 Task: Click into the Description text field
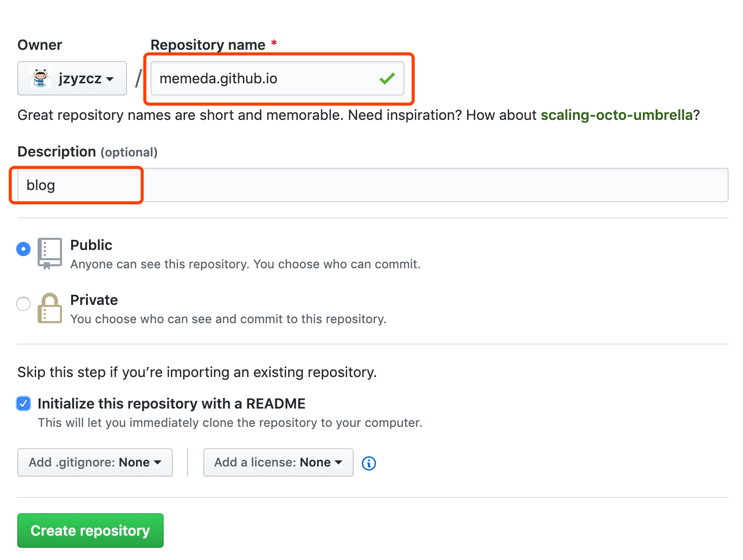[373, 185]
